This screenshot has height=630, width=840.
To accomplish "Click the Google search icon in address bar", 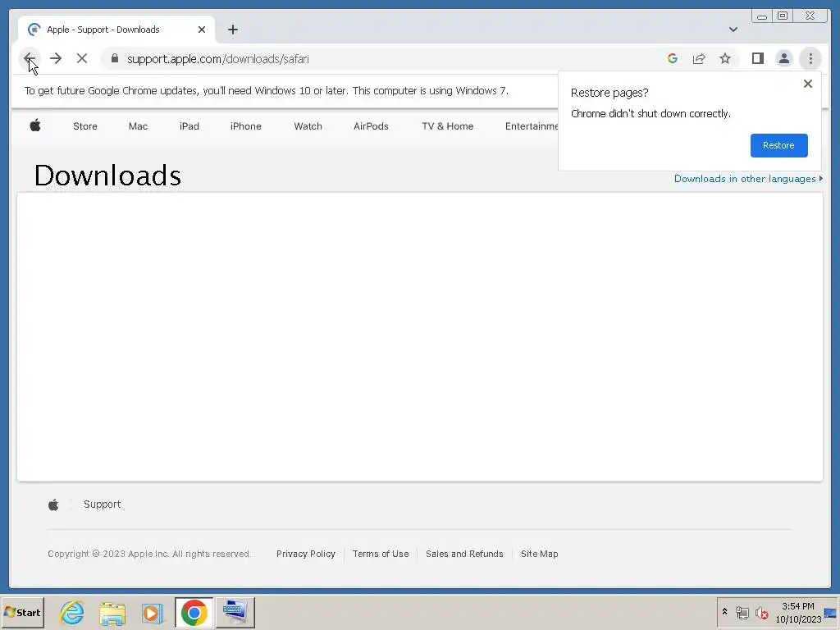I will tap(673, 58).
